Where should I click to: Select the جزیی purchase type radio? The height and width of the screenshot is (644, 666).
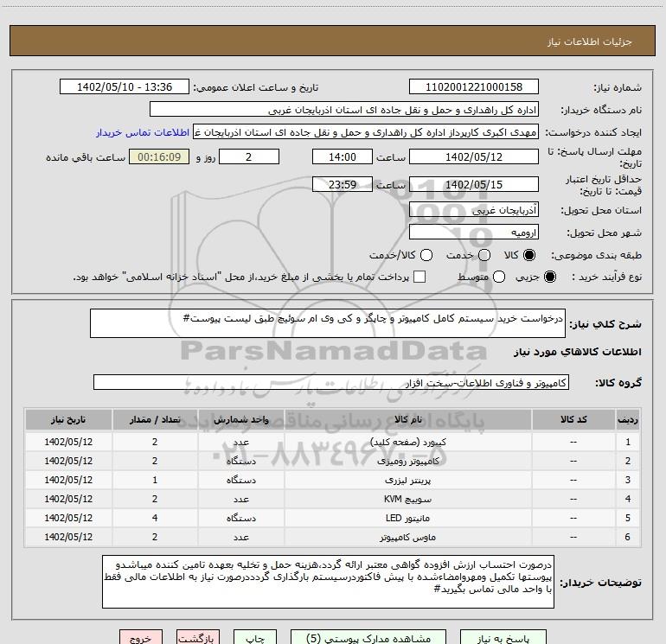coord(549,277)
